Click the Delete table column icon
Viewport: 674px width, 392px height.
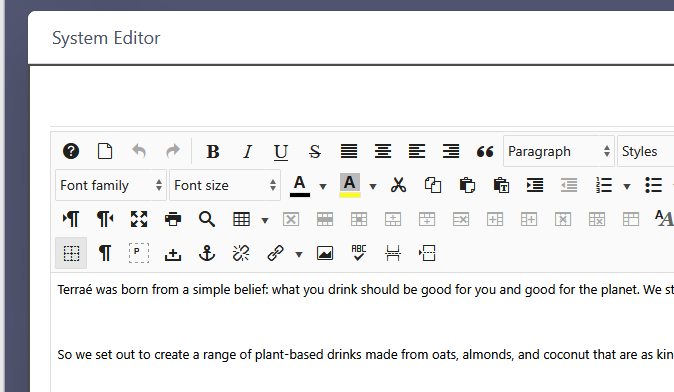pyautogui.click(x=563, y=219)
